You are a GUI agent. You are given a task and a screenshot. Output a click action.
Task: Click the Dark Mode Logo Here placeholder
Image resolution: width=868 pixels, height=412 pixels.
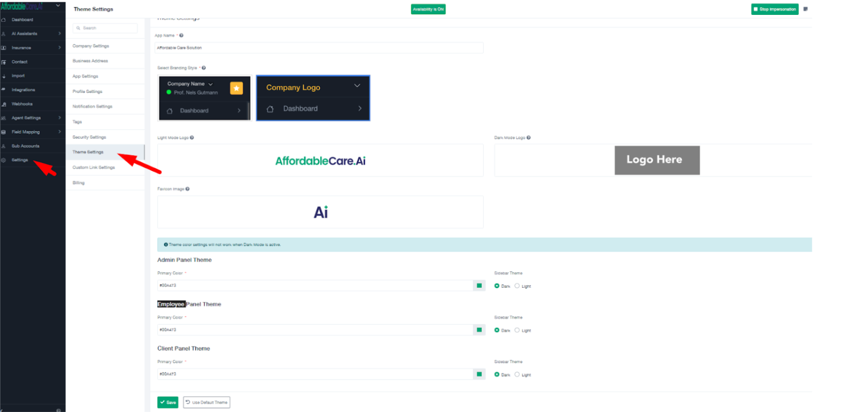(x=657, y=160)
